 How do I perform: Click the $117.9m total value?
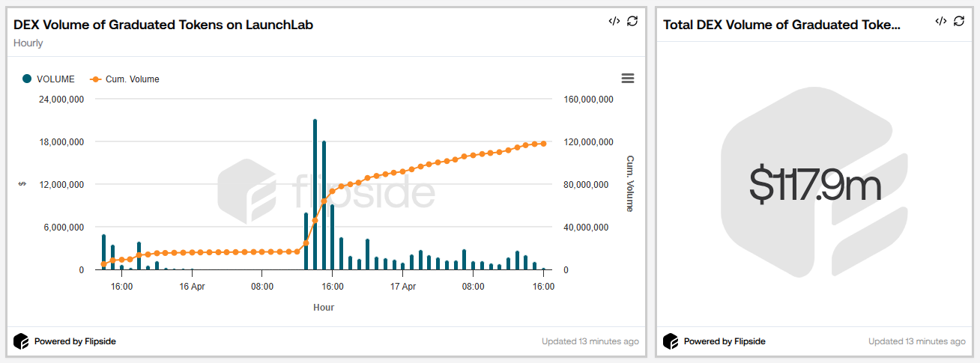815,185
